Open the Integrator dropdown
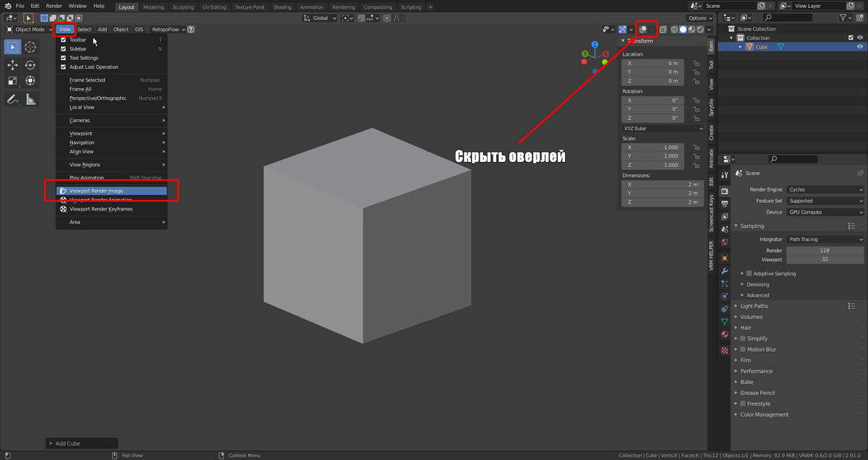 (x=825, y=239)
